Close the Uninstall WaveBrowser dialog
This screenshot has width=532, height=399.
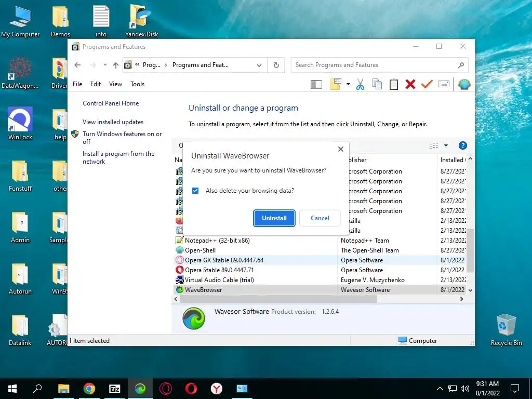[341, 149]
